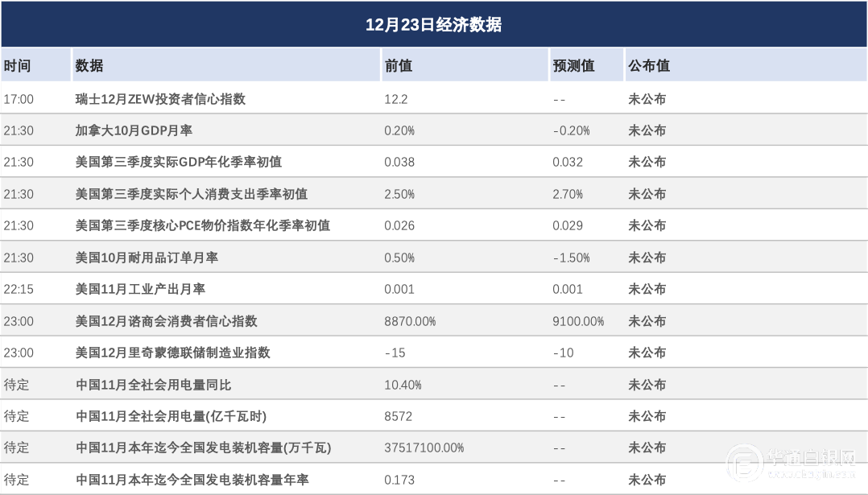The image size is (868, 495).
Task: Click the 12月23日经济数据 title banner
Action: tap(433, 24)
